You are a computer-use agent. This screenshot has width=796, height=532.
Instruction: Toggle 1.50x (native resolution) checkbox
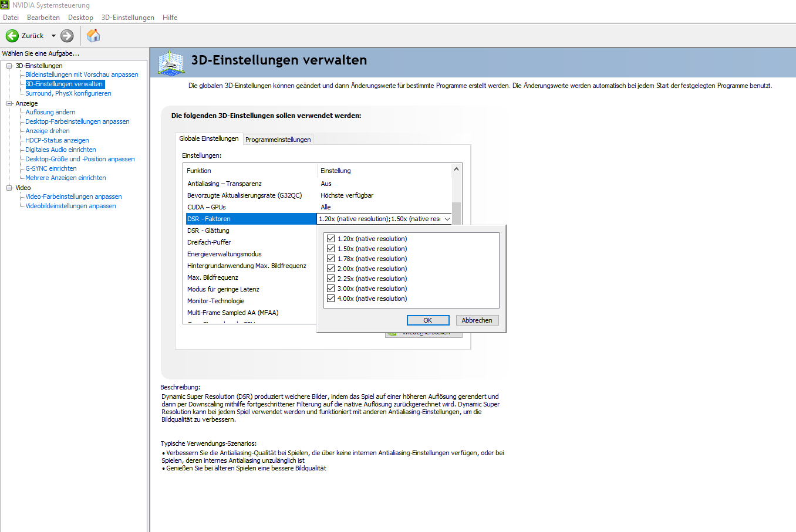point(331,249)
